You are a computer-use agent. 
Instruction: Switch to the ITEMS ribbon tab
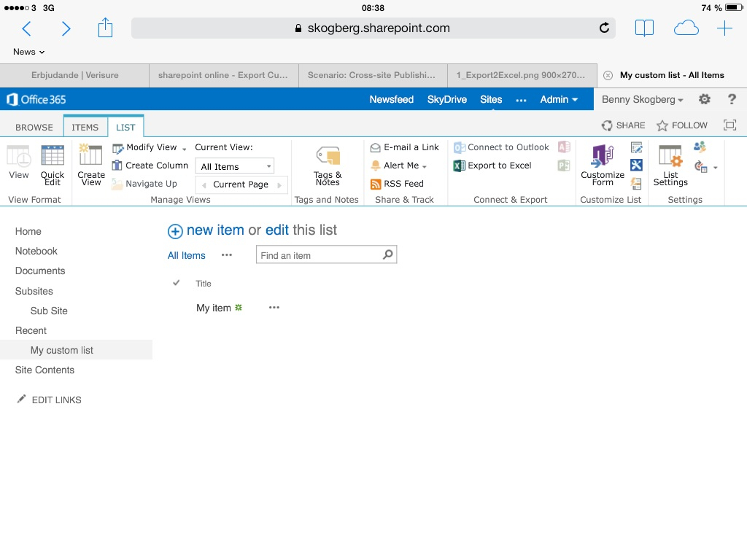tap(85, 126)
